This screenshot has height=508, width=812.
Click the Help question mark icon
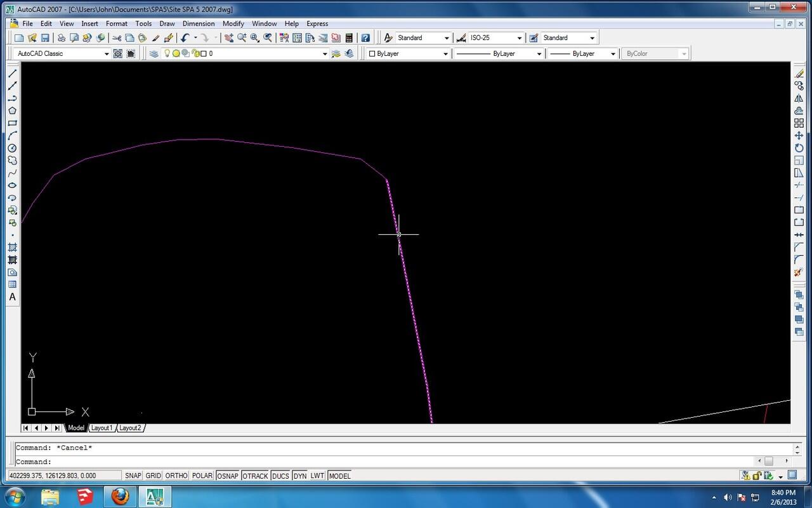[365, 38]
